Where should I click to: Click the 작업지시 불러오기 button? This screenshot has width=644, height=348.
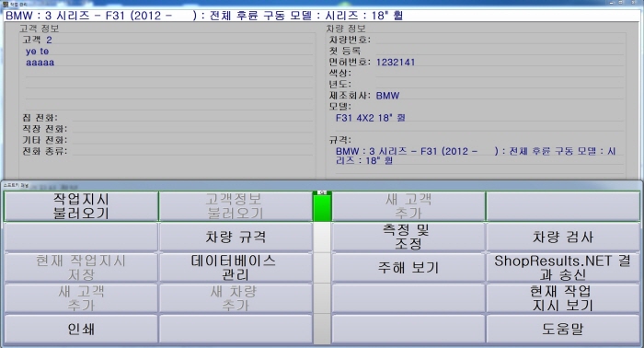tap(81, 206)
